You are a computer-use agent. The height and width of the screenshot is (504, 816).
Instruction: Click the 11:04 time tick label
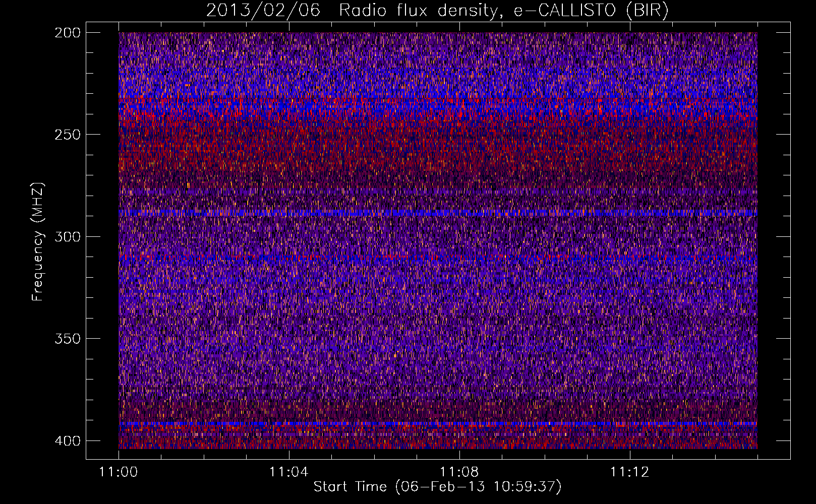(x=289, y=472)
